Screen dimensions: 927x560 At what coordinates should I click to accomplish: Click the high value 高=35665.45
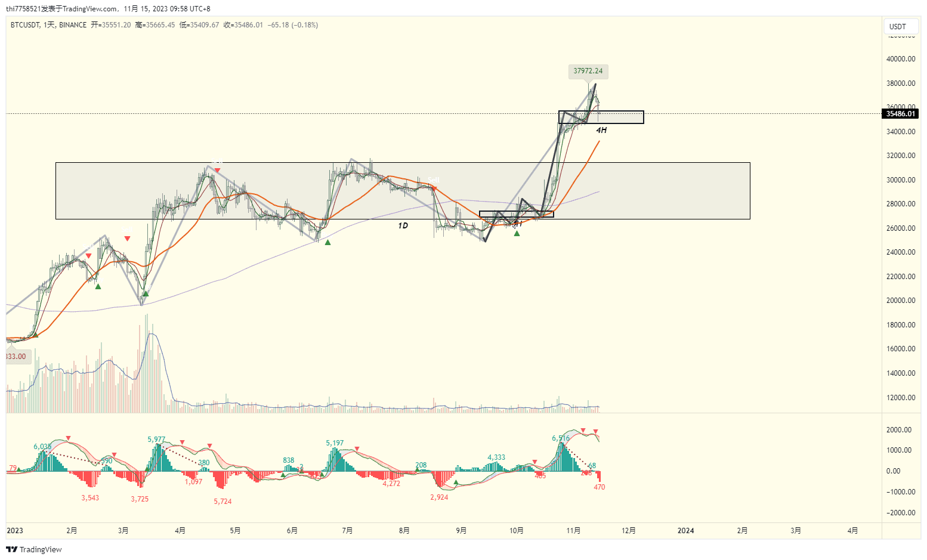(155, 25)
